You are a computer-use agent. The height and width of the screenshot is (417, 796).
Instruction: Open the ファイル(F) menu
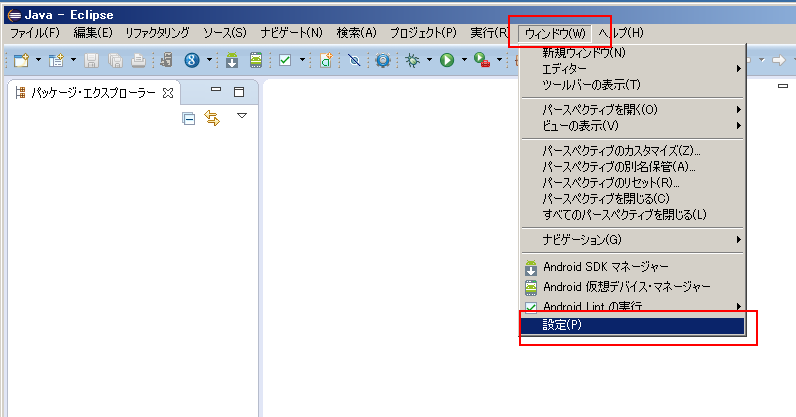point(35,33)
